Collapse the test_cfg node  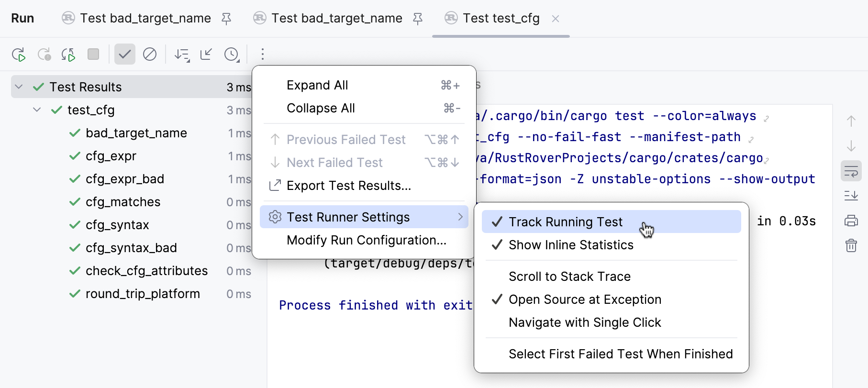coord(37,110)
